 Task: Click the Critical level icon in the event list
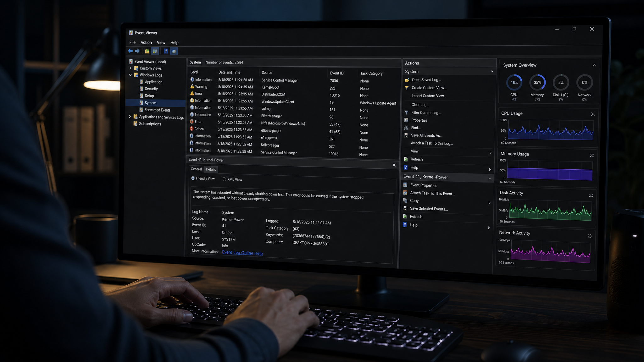(192, 129)
